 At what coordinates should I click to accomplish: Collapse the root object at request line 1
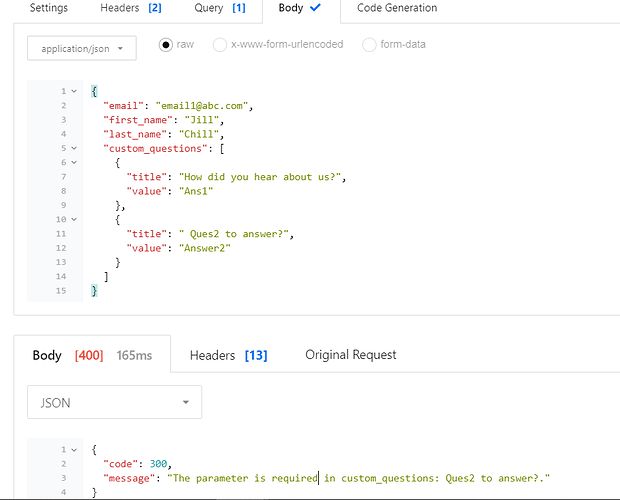click(x=74, y=91)
